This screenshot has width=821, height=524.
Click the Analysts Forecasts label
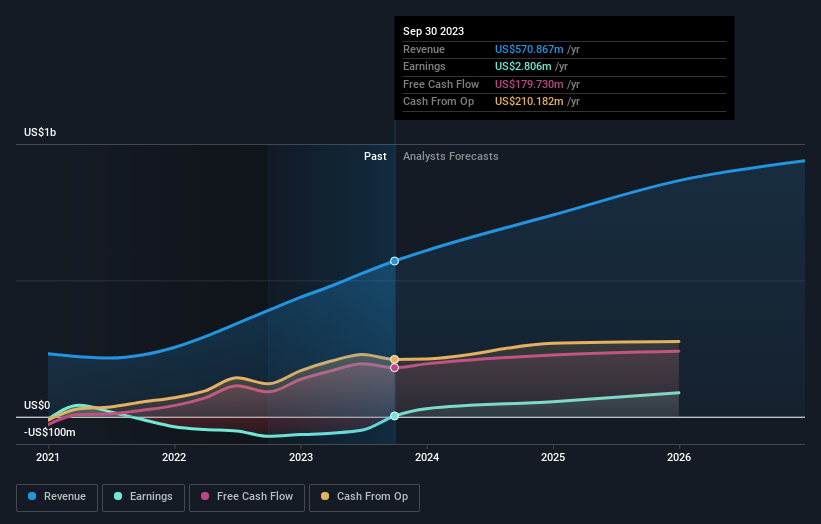450,156
